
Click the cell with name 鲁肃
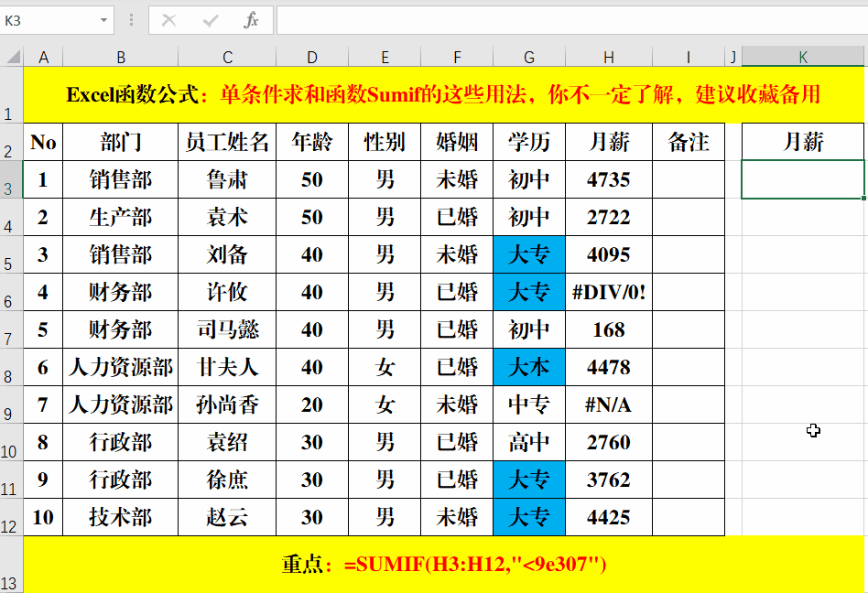tap(227, 179)
